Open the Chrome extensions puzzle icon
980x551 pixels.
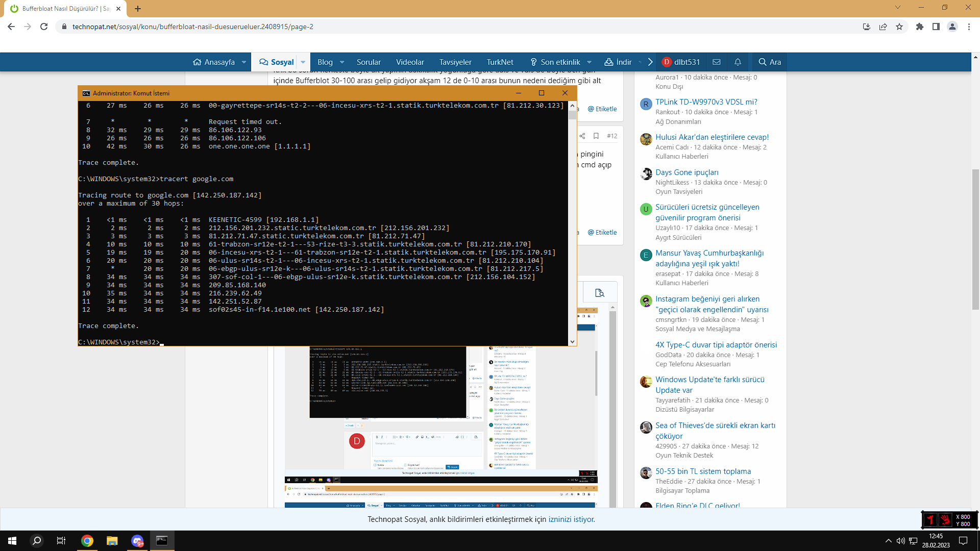point(920,27)
